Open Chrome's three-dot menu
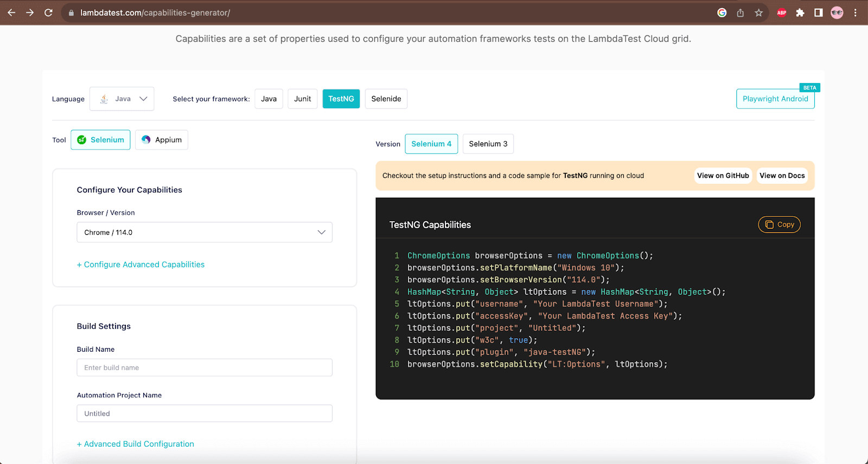This screenshot has width=868, height=464. point(856,12)
